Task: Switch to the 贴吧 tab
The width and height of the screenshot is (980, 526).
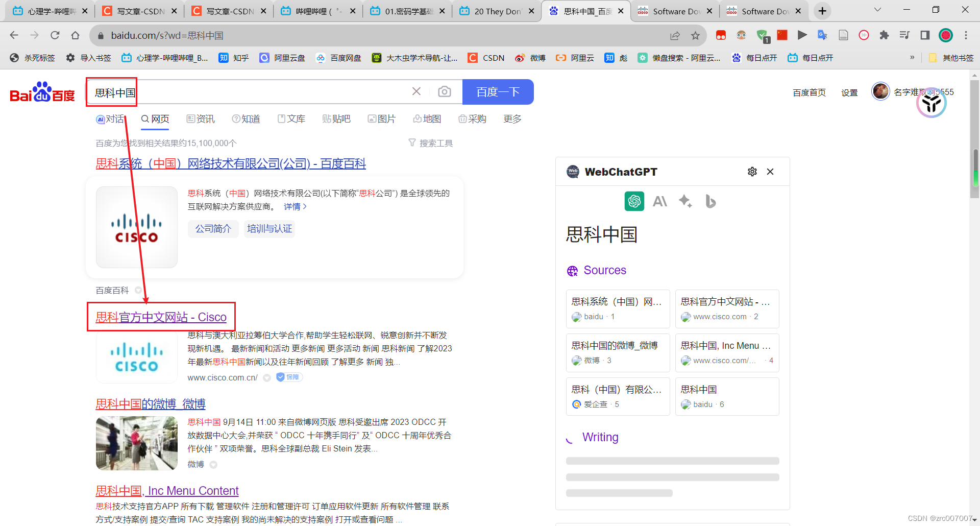Action: 336,119
